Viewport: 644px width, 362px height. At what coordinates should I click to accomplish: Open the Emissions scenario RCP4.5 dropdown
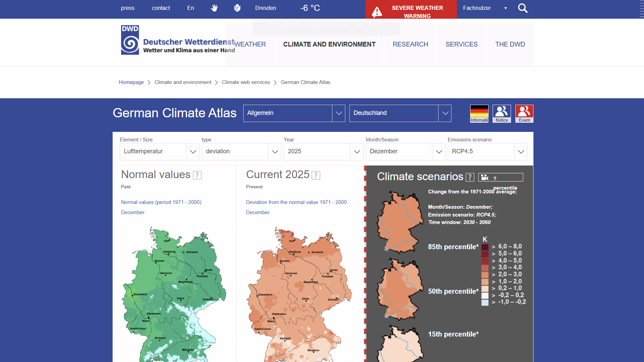pyautogui.click(x=521, y=152)
